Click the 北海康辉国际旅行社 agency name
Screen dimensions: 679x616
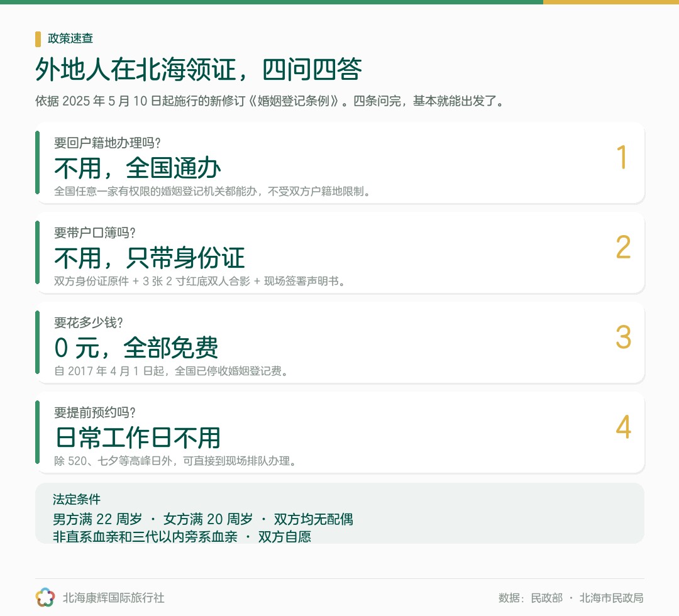coord(113,598)
